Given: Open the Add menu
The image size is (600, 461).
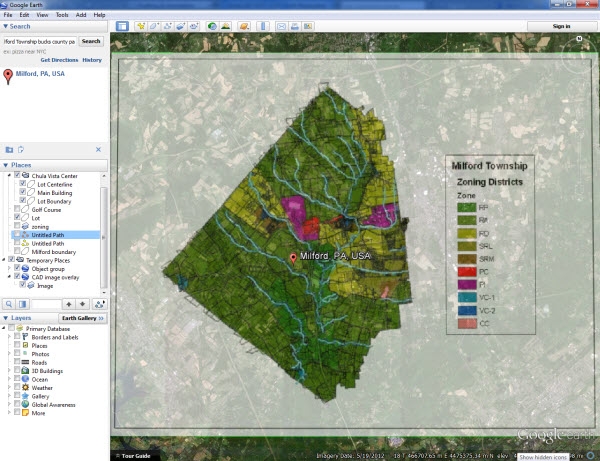Looking at the screenshot, I should coord(81,15).
